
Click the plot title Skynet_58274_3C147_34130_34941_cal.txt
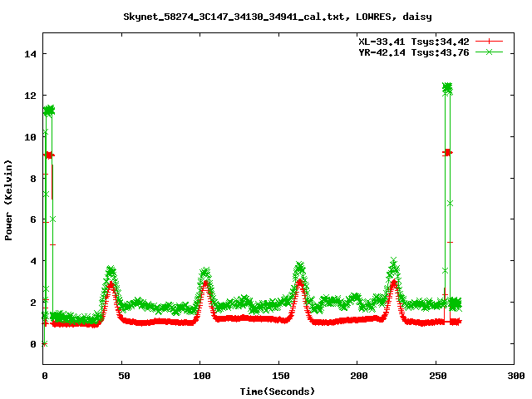pyautogui.click(x=237, y=17)
